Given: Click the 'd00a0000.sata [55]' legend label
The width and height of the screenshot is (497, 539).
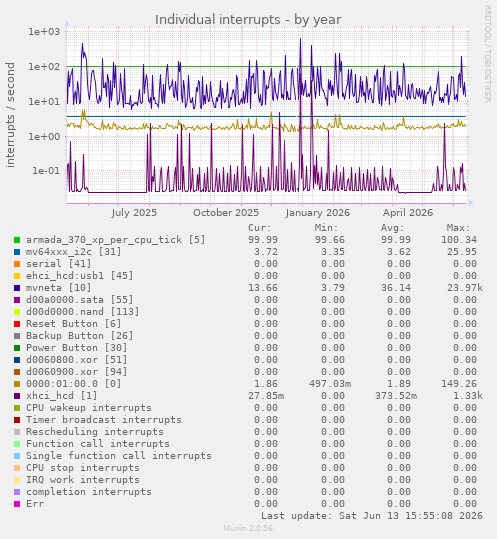Looking at the screenshot, I should tap(79, 300).
